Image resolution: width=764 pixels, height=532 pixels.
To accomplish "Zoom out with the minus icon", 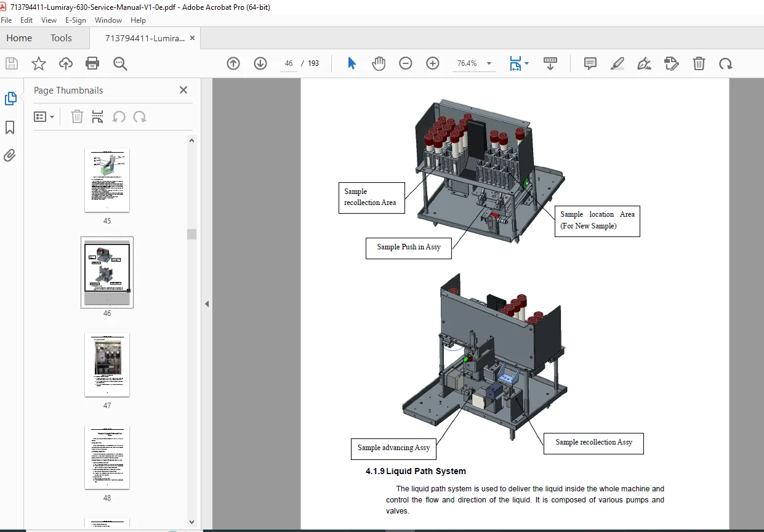I will coord(405,63).
